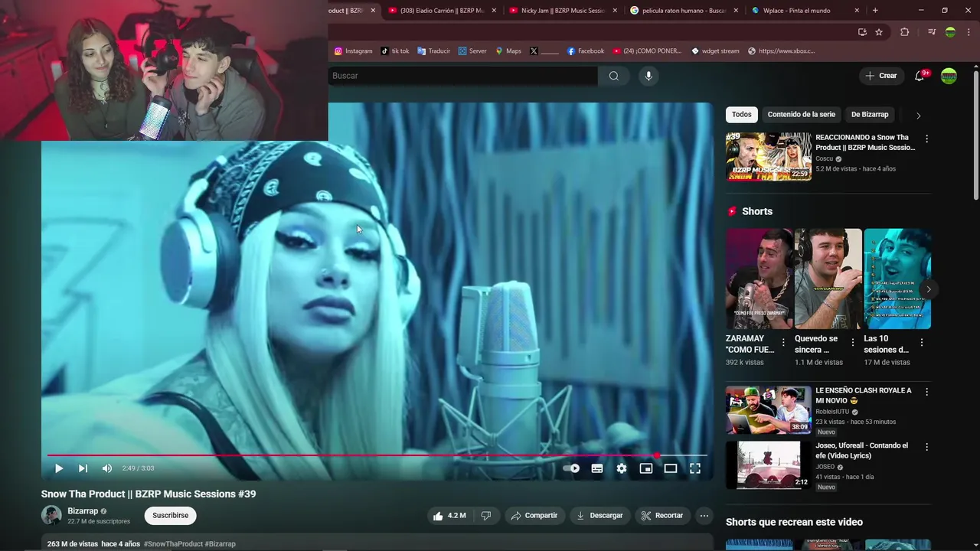980x551 pixels.
Task: Open the notifications bell
Action: click(x=920, y=76)
